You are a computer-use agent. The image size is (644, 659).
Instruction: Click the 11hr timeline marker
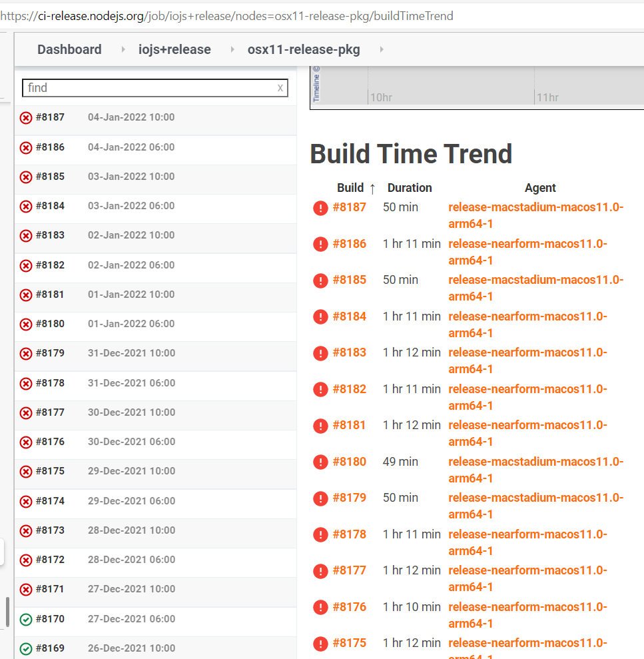[x=548, y=97]
